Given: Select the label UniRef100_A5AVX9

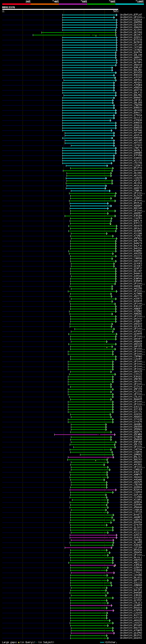Looking at the screenshot, I should click(131, 65).
